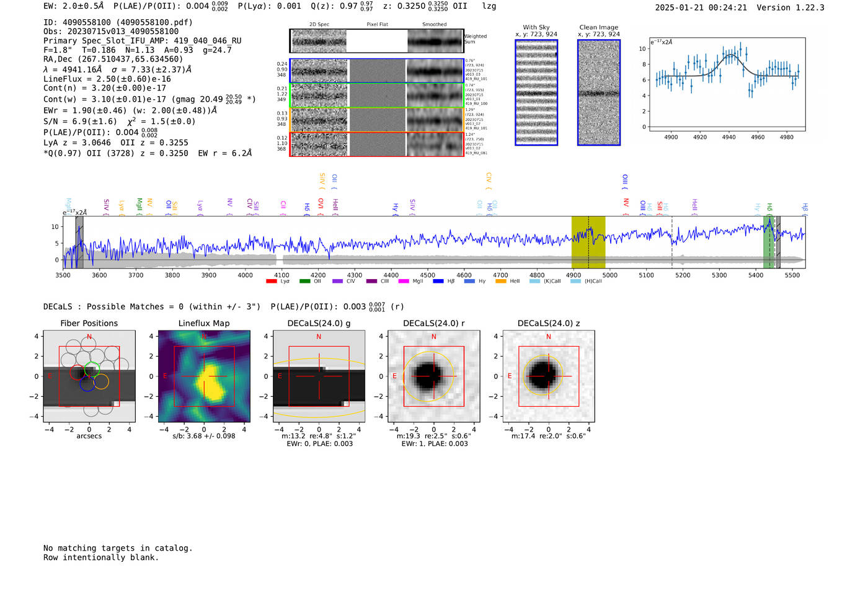Click the green-bordered fiber spectrum row
The width and height of the screenshot is (868, 591).
point(377,96)
